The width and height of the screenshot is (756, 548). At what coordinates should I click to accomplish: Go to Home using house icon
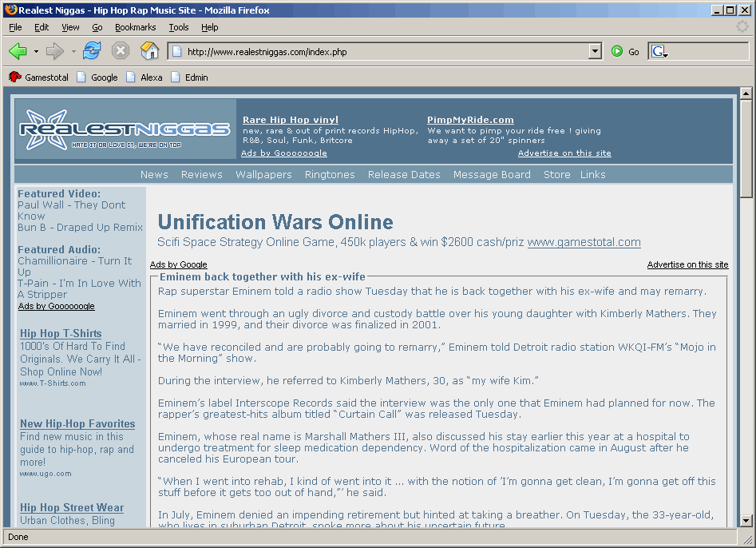149,51
